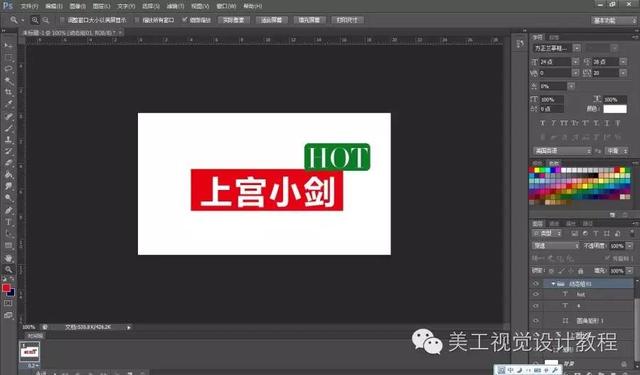Select the Hand tool
Viewport: 640px width, 375px height.
[8, 258]
